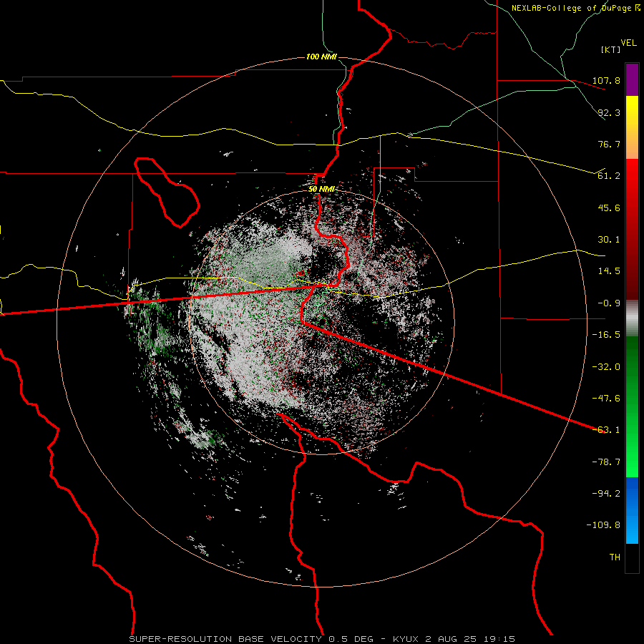Click the TH label on the legend
Screen dimensions: 644x644
(615, 557)
